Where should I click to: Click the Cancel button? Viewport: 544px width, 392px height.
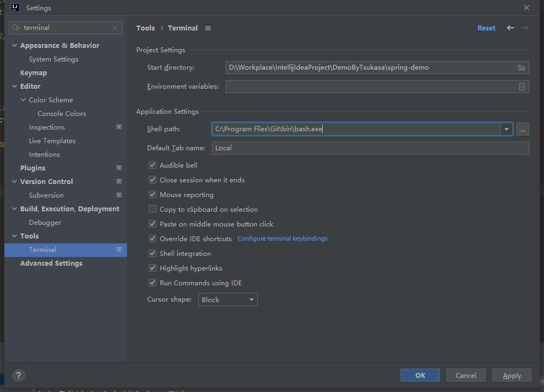(x=466, y=375)
